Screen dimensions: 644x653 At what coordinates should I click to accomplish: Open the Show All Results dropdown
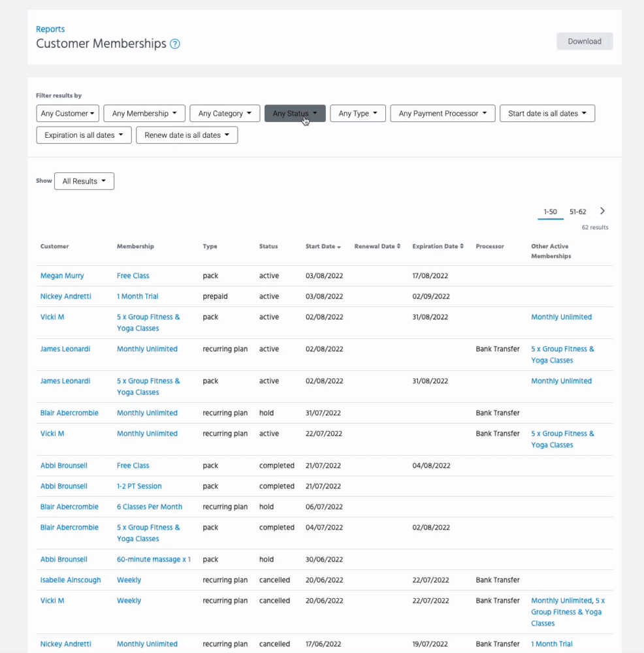84,181
